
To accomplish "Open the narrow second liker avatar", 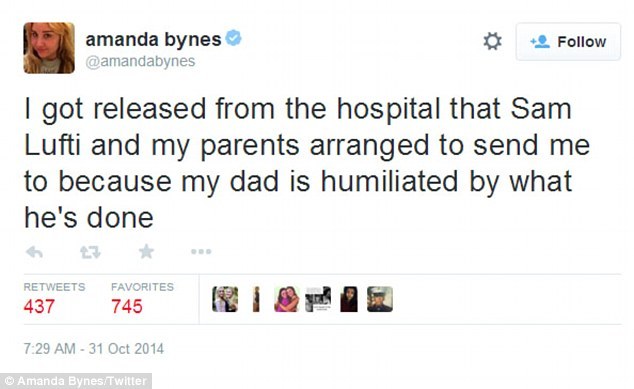I will tap(256, 299).
